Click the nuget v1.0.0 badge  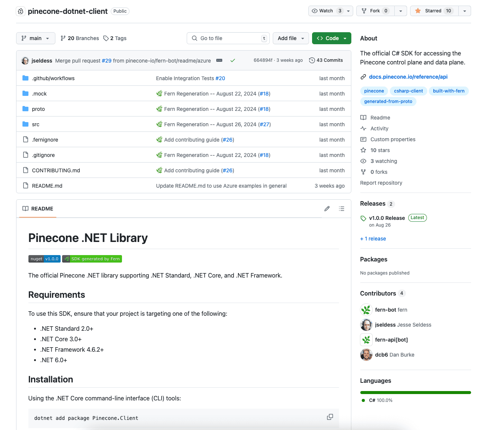45,259
